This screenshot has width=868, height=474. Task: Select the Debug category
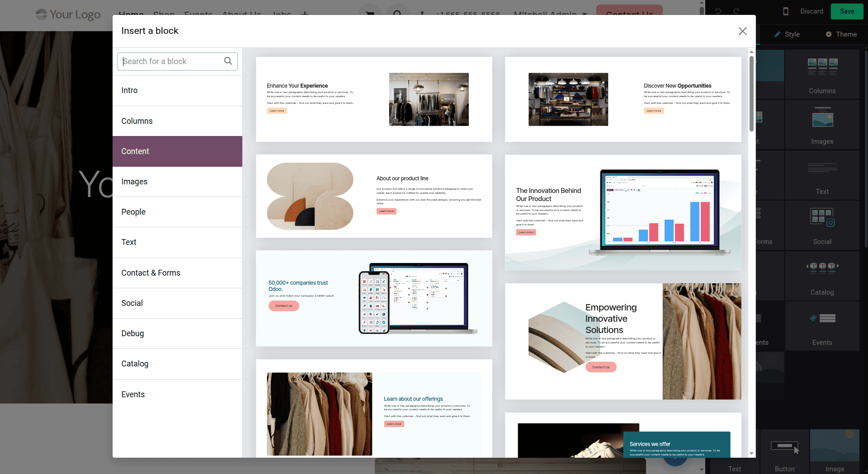click(x=177, y=333)
